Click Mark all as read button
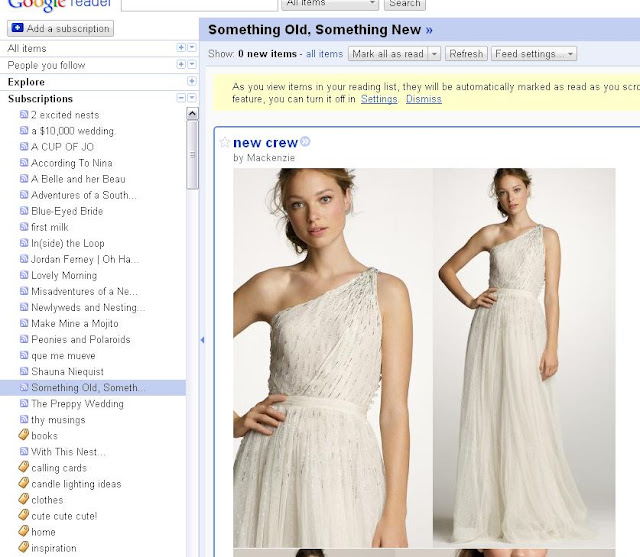This screenshot has width=640, height=557. click(388, 54)
